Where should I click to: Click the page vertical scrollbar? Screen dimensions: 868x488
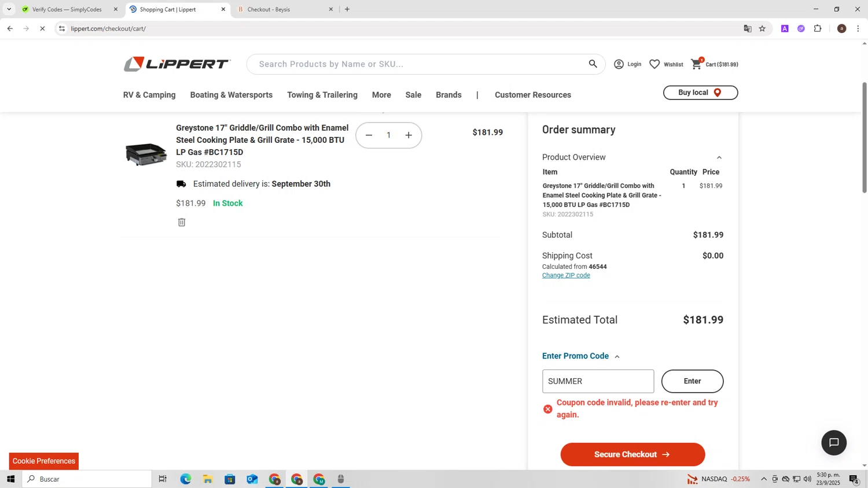point(865,138)
